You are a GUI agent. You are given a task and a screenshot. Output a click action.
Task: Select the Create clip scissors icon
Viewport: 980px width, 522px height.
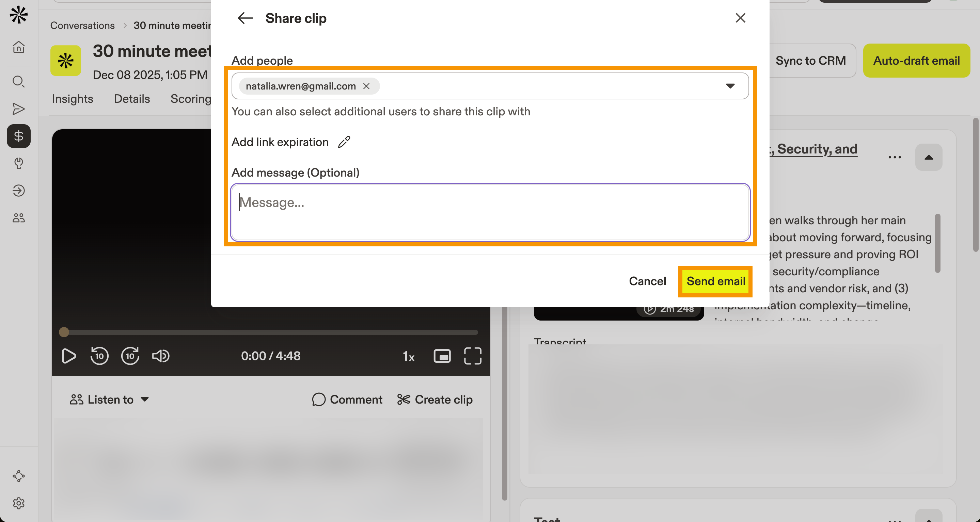404,399
